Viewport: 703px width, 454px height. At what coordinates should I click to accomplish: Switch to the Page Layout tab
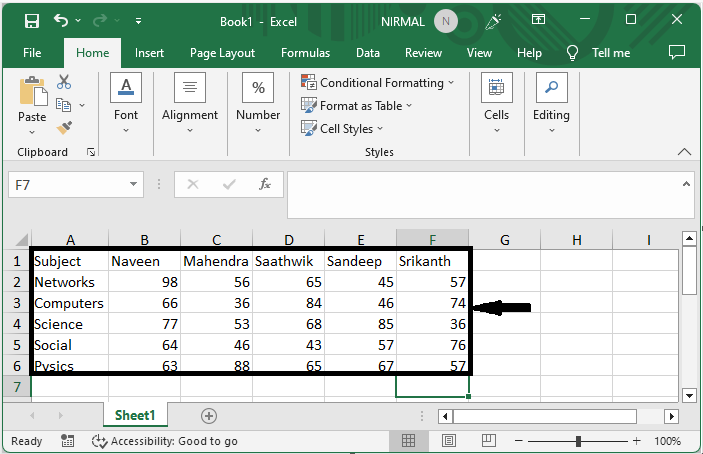222,53
